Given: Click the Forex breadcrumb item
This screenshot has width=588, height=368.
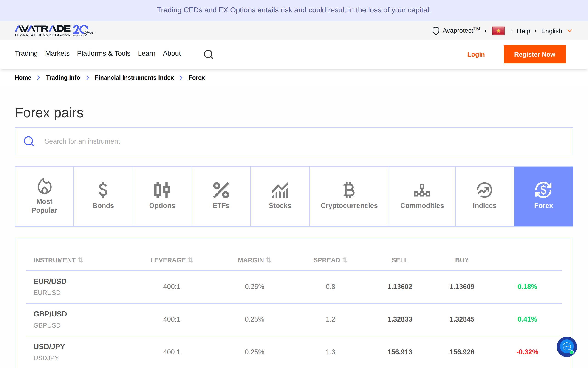Looking at the screenshot, I should [x=197, y=78].
